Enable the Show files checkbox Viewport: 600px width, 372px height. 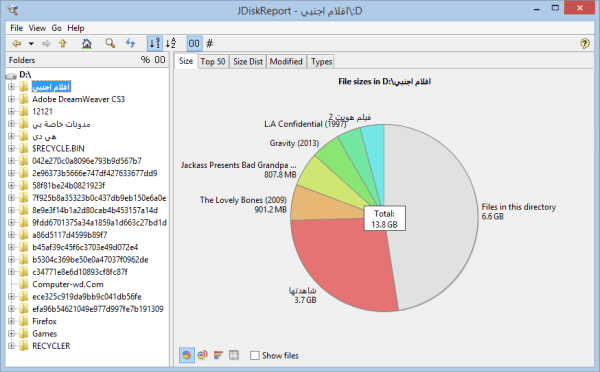click(254, 356)
